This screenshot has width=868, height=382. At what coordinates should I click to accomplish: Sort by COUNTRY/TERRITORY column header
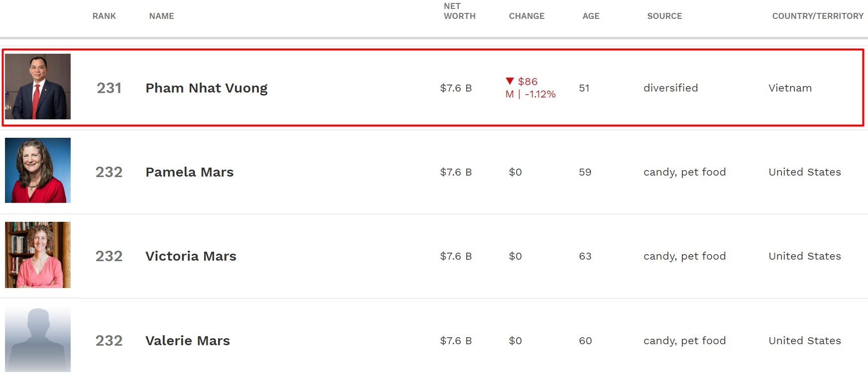(817, 16)
